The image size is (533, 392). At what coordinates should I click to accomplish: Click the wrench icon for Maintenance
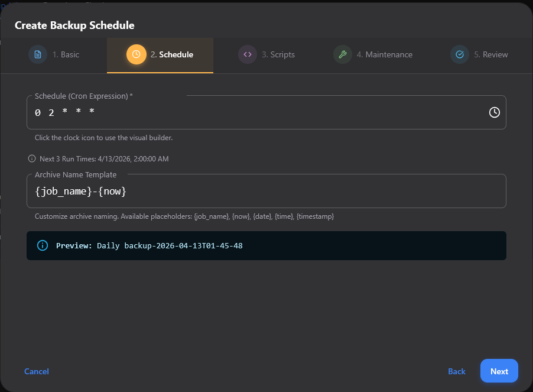[343, 54]
